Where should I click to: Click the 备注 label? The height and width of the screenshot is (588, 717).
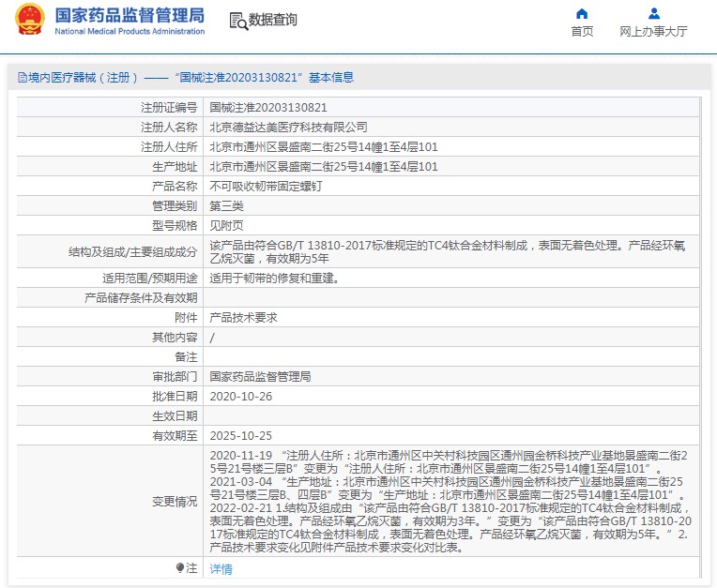[x=186, y=356]
